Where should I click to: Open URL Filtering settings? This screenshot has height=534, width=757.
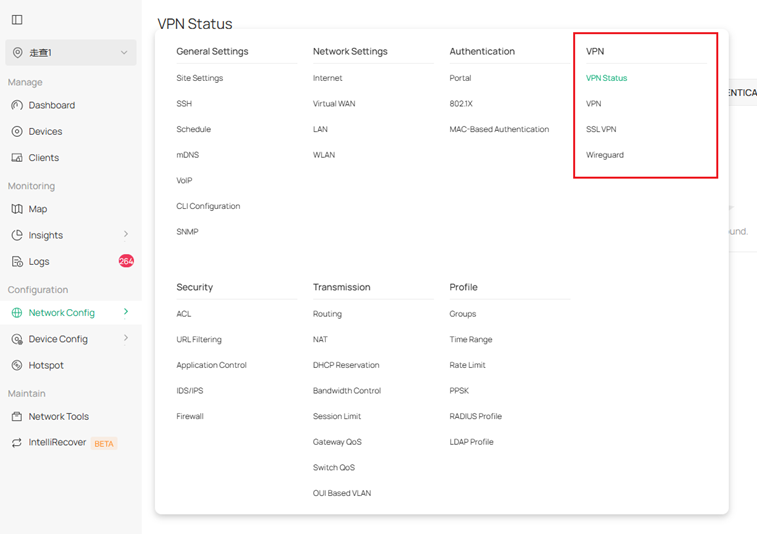(x=199, y=340)
